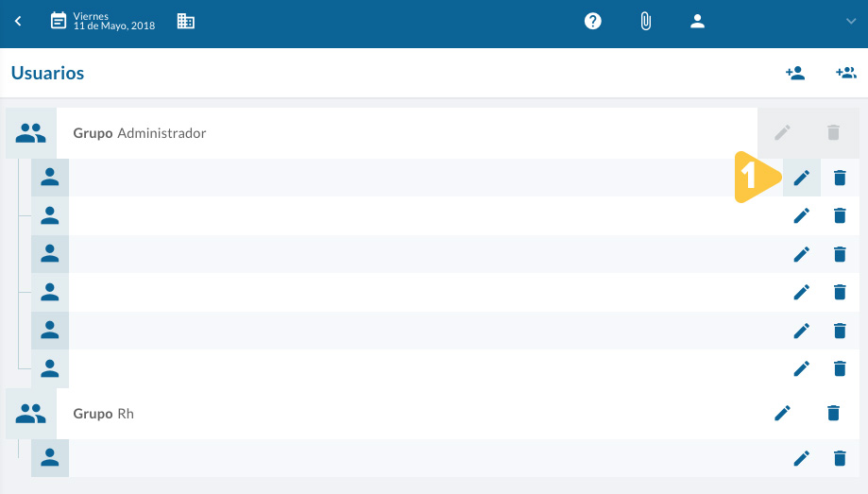The height and width of the screenshot is (494, 868).
Task: Click the Grupo Rh label
Action: click(104, 414)
